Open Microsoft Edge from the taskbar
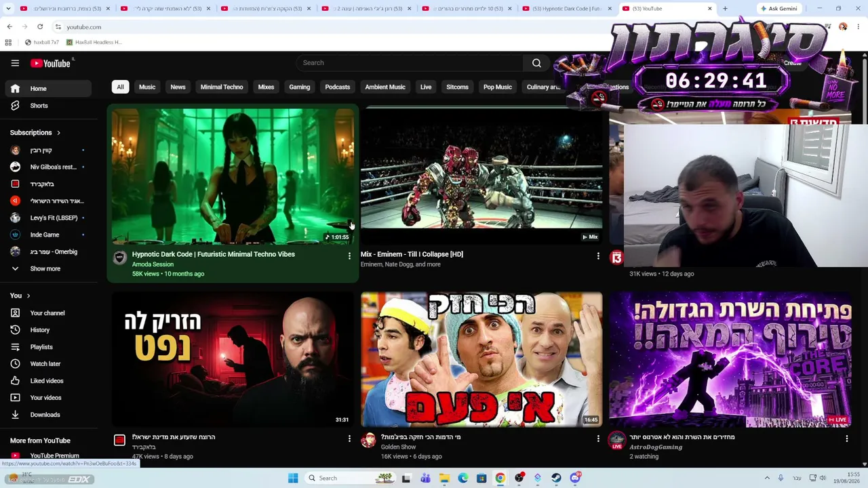 tap(463, 479)
